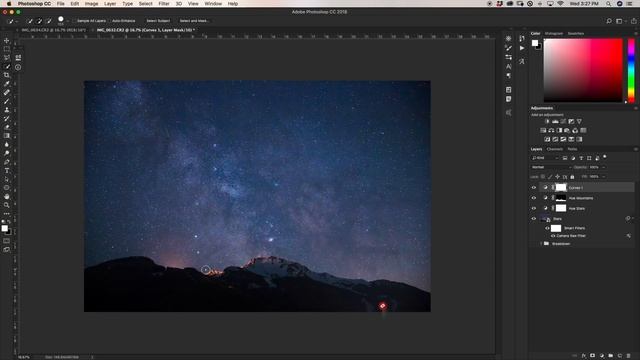Viewport: 640px width, 360px height.
Task: Select the Move tool
Action: point(7,40)
